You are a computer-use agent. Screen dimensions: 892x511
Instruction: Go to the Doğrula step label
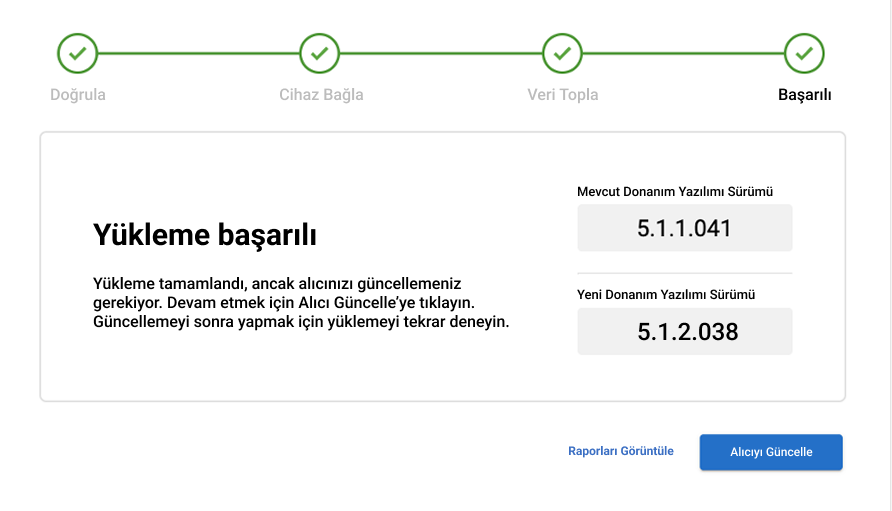coord(78,95)
